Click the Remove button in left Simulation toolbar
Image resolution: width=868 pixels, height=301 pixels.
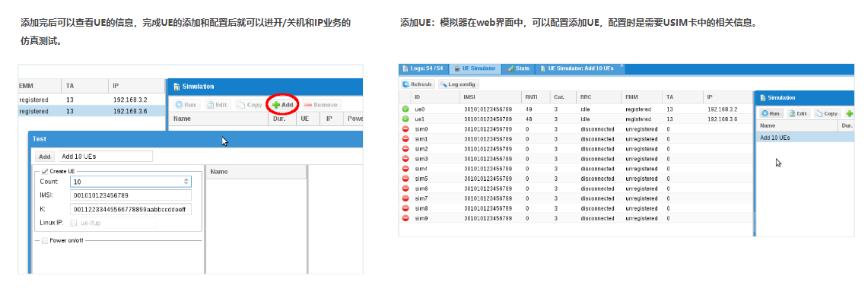coord(321,104)
